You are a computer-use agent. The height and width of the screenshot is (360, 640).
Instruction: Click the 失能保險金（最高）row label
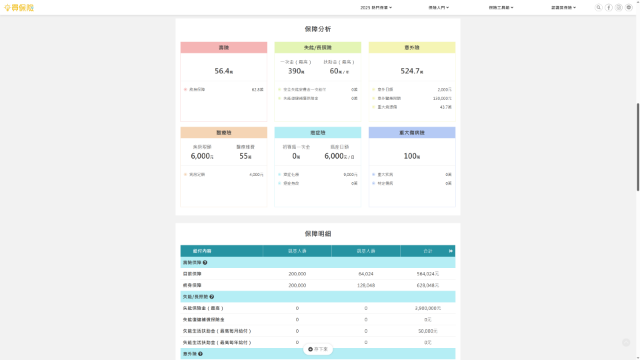(x=203, y=308)
